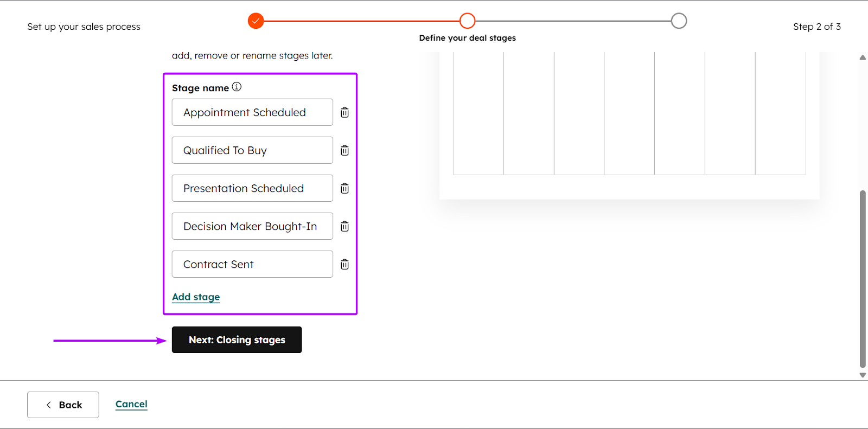Select the third step progress circle
This screenshot has width=868, height=429.
[679, 21]
